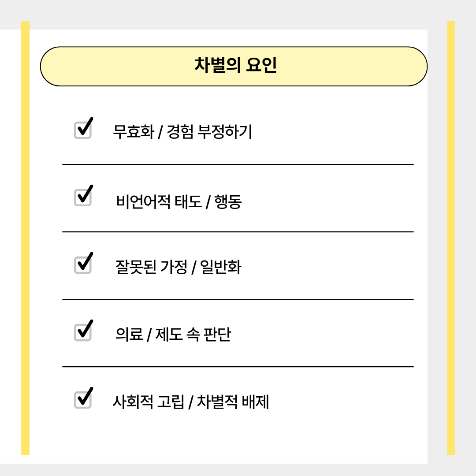476x476 pixels.
Task: Select the 차별적 배제 text
Action: [x=233, y=402]
